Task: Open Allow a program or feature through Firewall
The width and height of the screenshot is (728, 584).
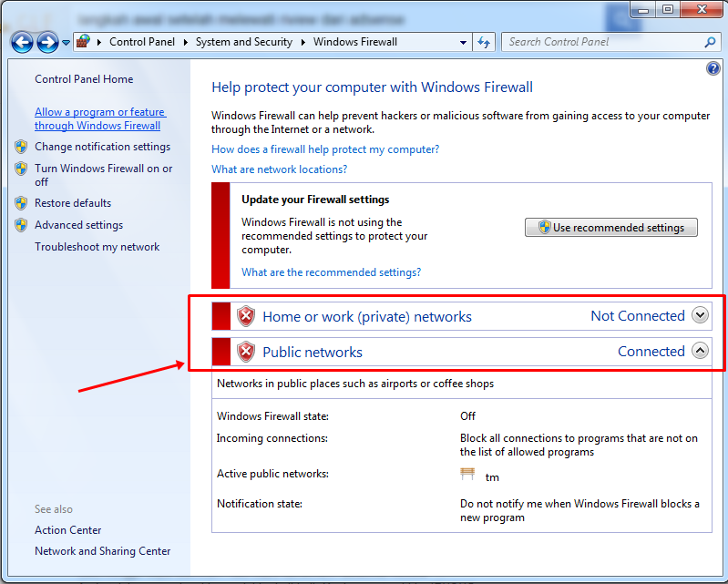Action: coord(100,118)
